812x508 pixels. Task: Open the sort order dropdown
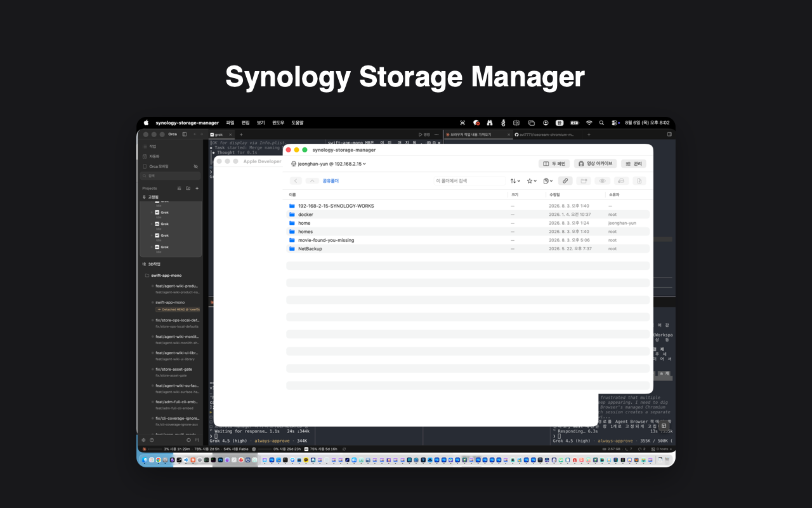(x=515, y=181)
